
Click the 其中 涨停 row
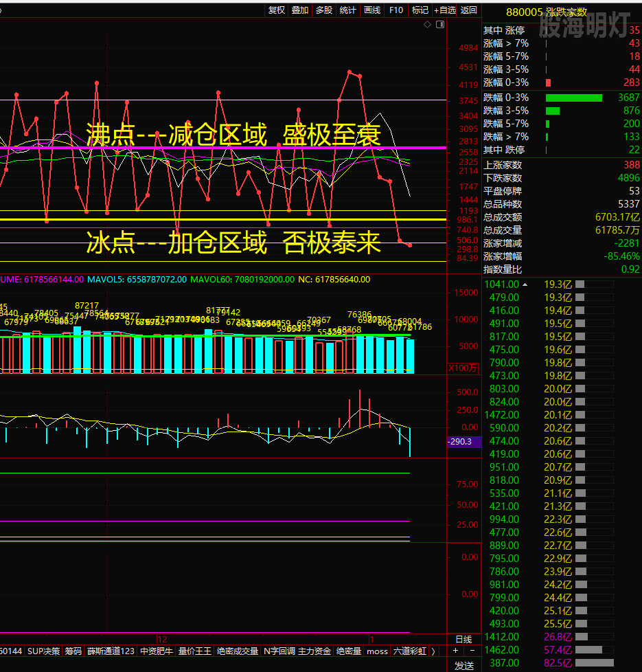pyautogui.click(x=562, y=30)
